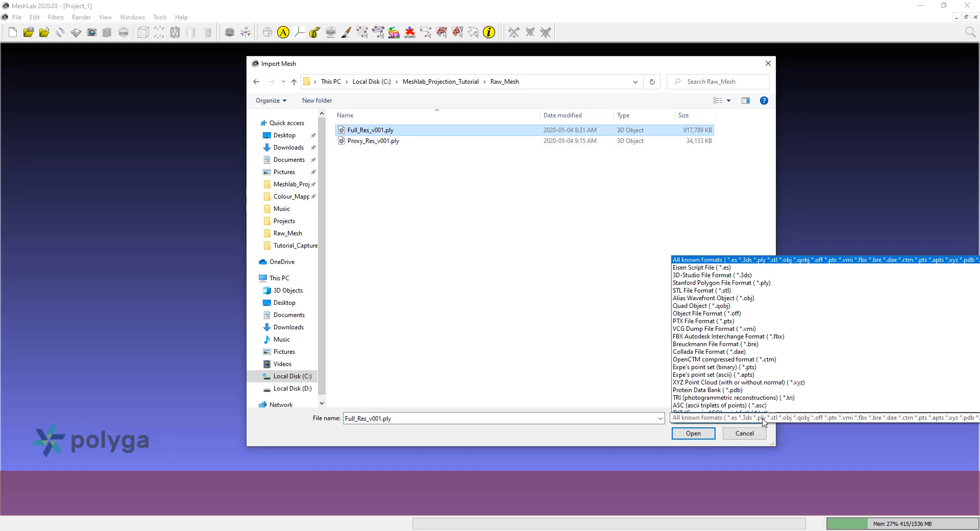980x531 pixels.
Task: Open the Filters menu
Action: (x=56, y=17)
